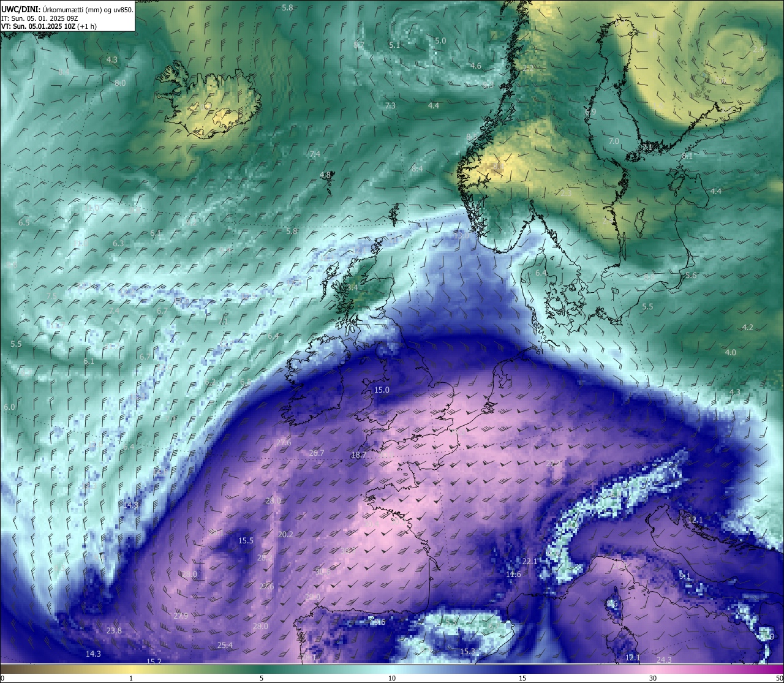The image size is (784, 683).
Task: Click the 5 tick on the colour scale
Action: click(262, 678)
